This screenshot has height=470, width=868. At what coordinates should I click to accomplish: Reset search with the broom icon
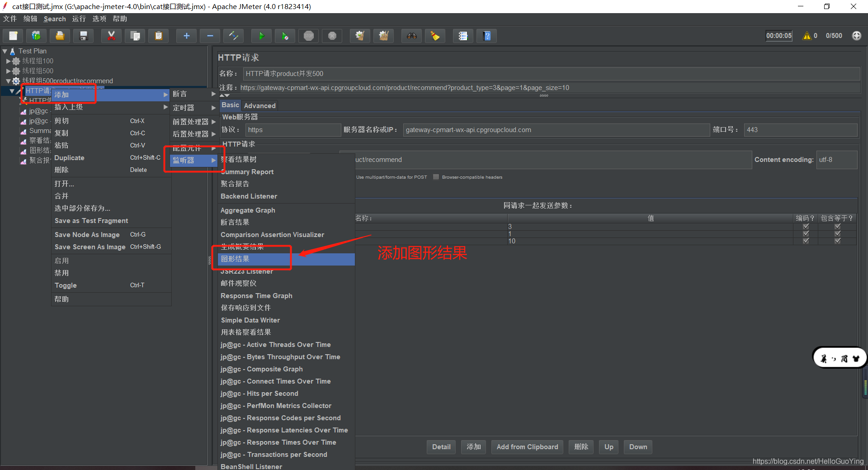pyautogui.click(x=435, y=36)
